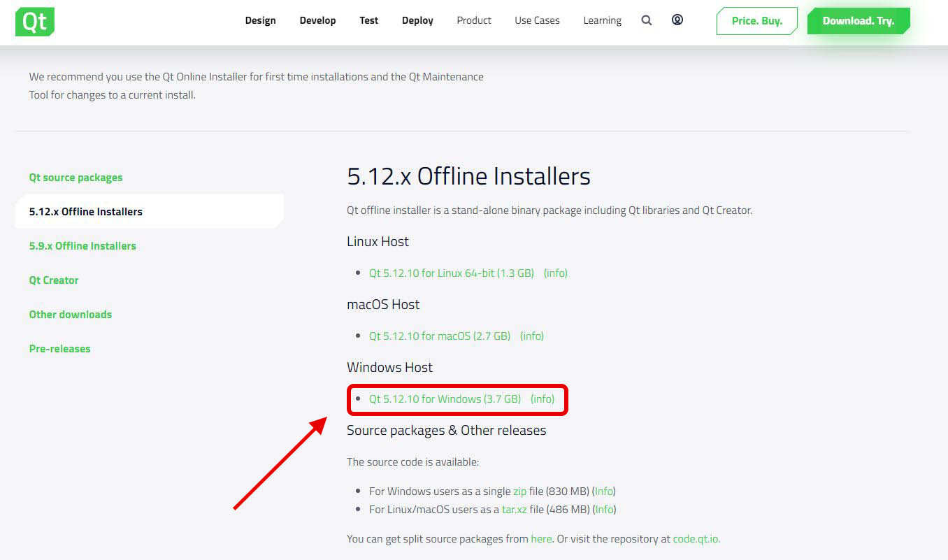Image resolution: width=948 pixels, height=560 pixels.
Task: Open the Product menu
Action: pos(474,20)
